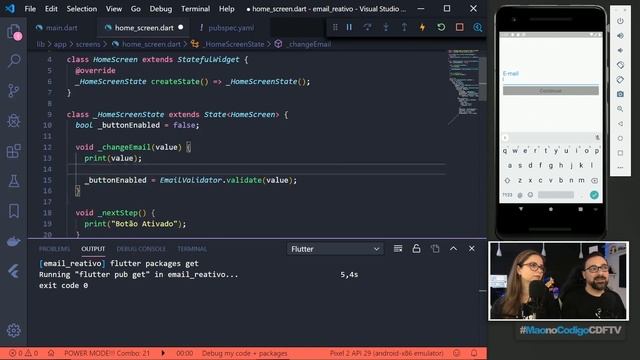Close the bottom panel
This screenshot has height=360, width=640.
(472, 249)
